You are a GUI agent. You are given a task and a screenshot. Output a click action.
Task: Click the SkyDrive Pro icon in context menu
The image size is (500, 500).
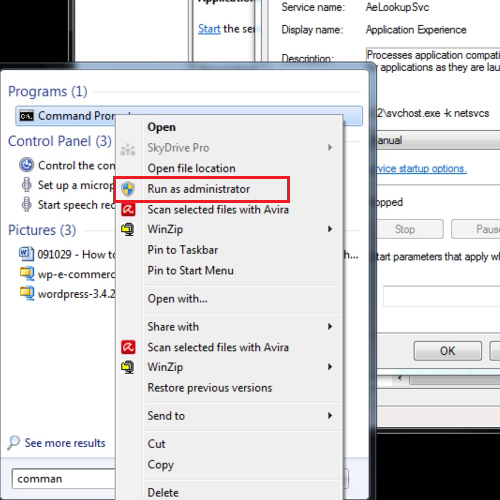[128, 149]
